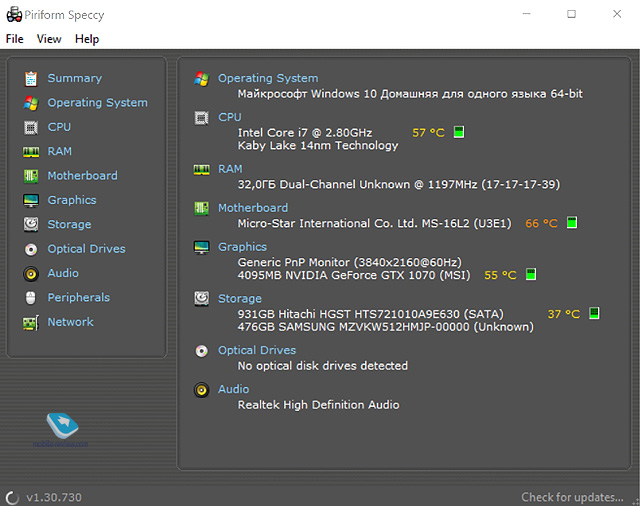Click the NVIDIA GeForce GTX 1070 line
640x506 pixels.
tap(354, 275)
